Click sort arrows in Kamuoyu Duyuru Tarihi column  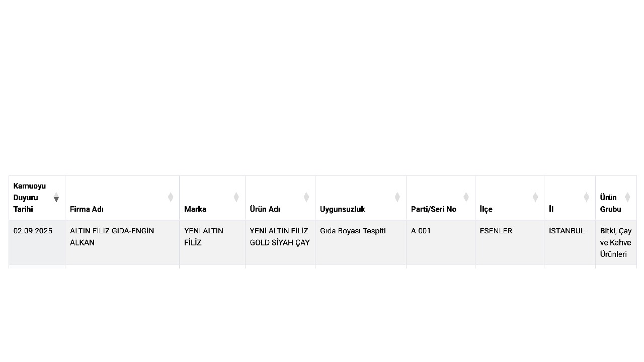56,197
